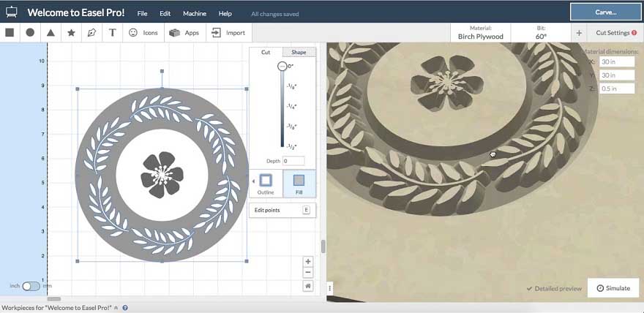Click the X material dimension field

coord(617,62)
